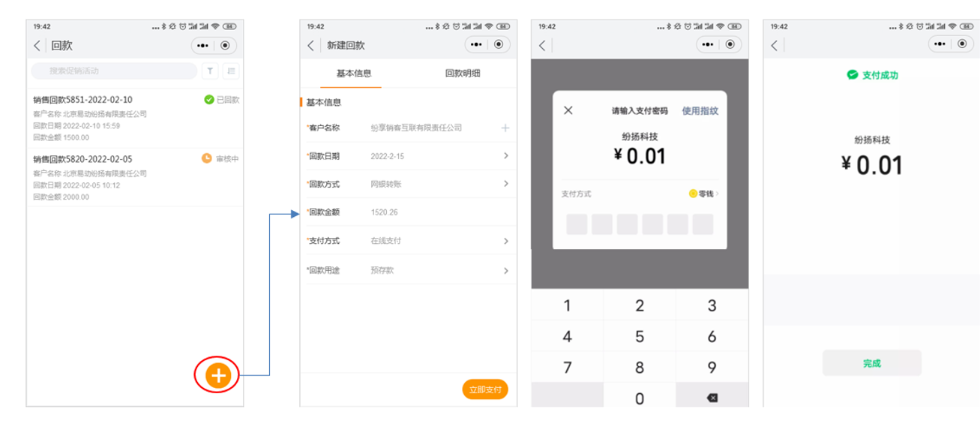Tap keypad digit 9
The image size is (980, 439).
coord(712,368)
